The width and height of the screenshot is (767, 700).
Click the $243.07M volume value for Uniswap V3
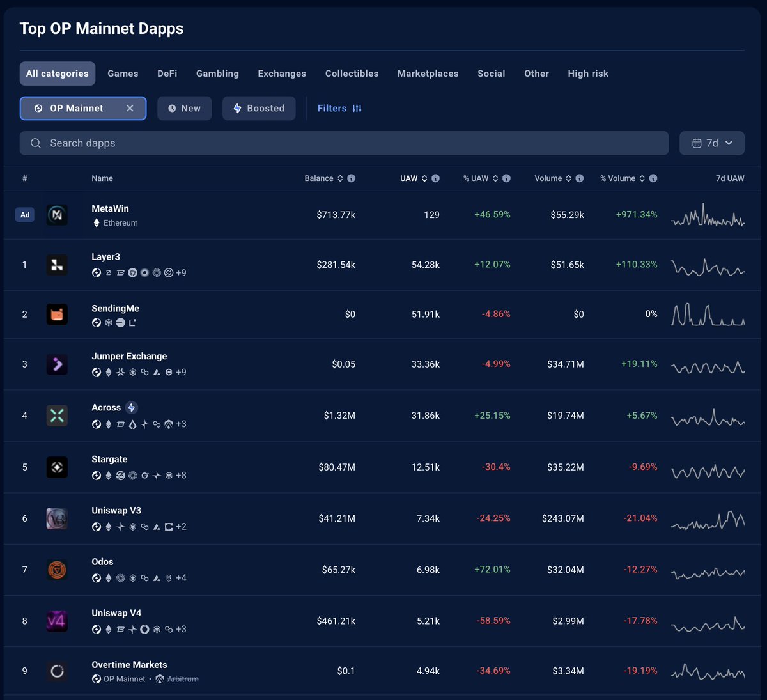click(562, 518)
